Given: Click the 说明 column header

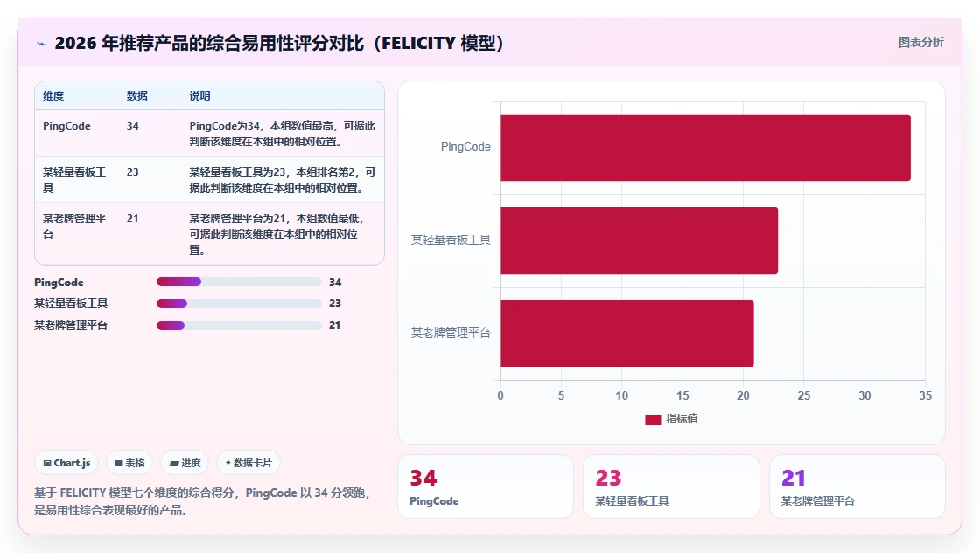Looking at the screenshot, I should pyautogui.click(x=200, y=96).
